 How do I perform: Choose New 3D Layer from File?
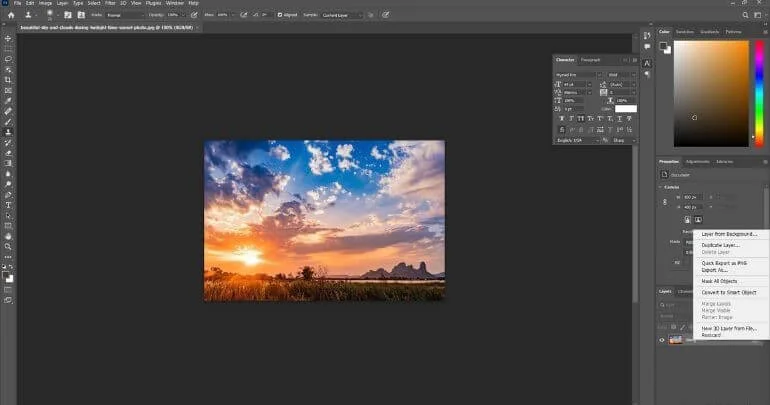(729, 328)
